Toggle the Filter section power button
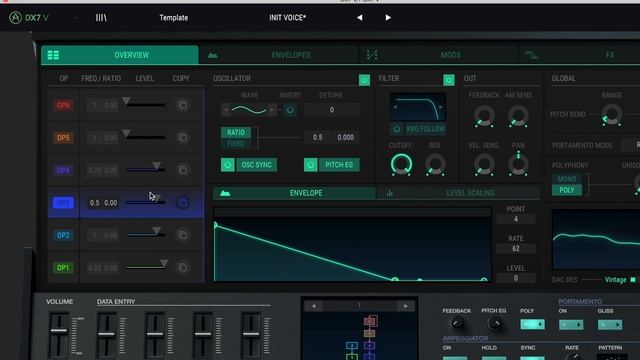The width and height of the screenshot is (640, 360). 449,80
